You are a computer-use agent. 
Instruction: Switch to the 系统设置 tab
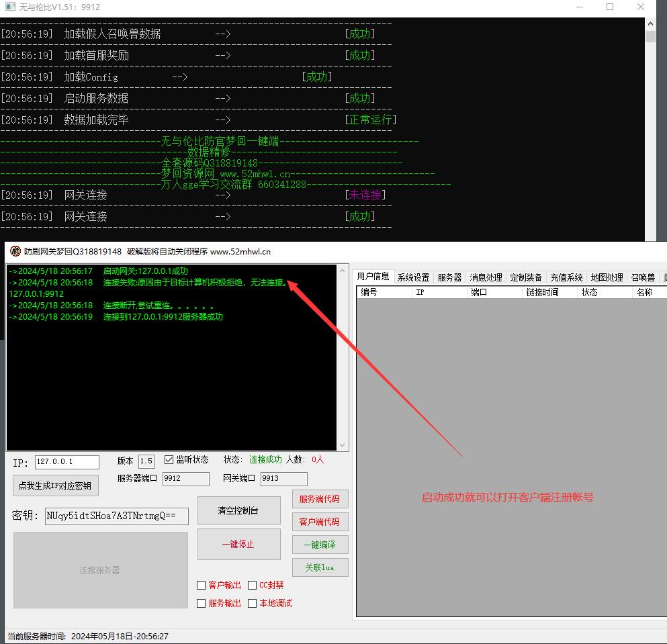(x=413, y=277)
